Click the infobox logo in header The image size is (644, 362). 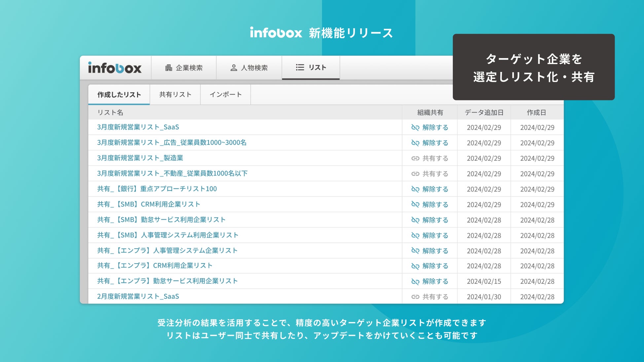(115, 68)
